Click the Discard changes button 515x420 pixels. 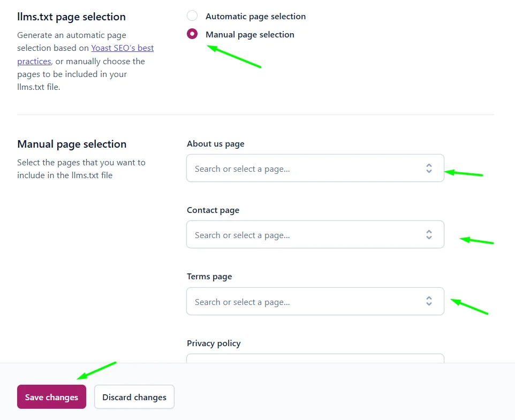[x=134, y=396]
